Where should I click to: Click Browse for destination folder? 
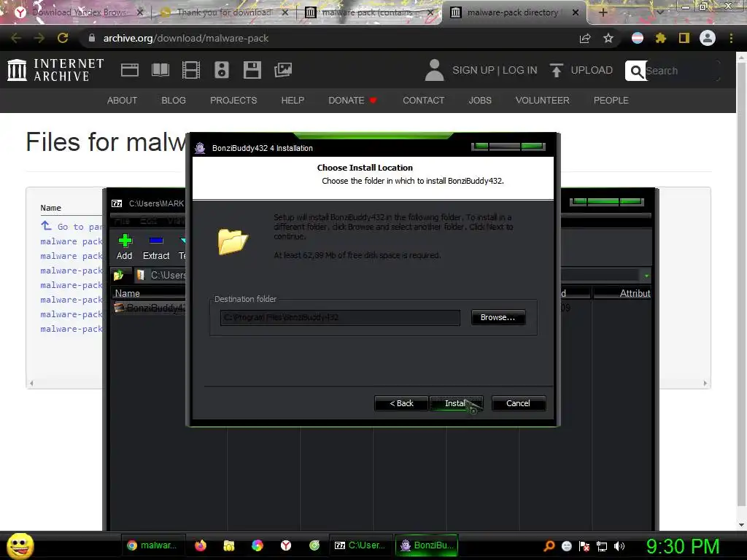498,318
